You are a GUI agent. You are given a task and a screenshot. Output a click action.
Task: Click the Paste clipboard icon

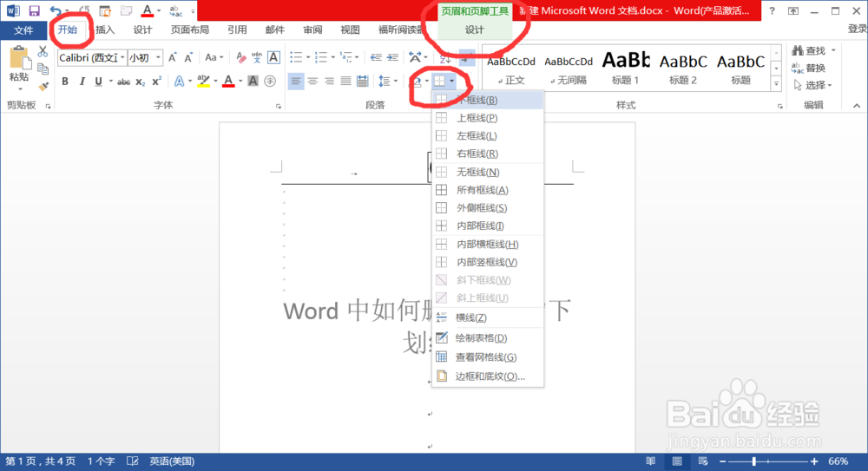click(19, 57)
